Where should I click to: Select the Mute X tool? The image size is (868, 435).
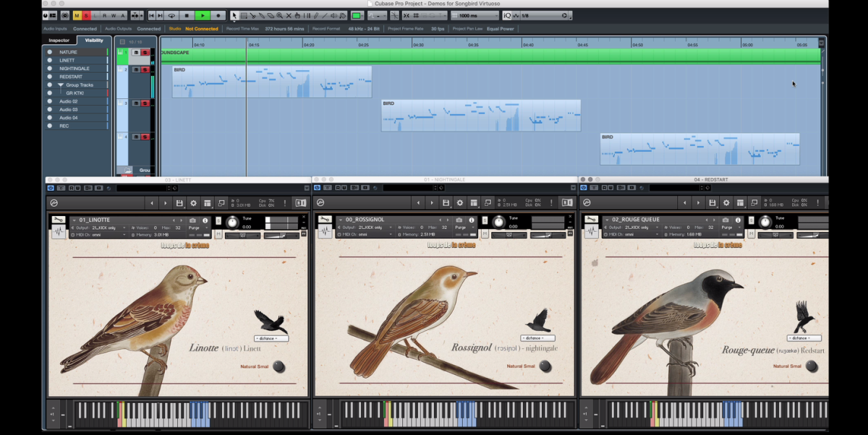pos(289,15)
